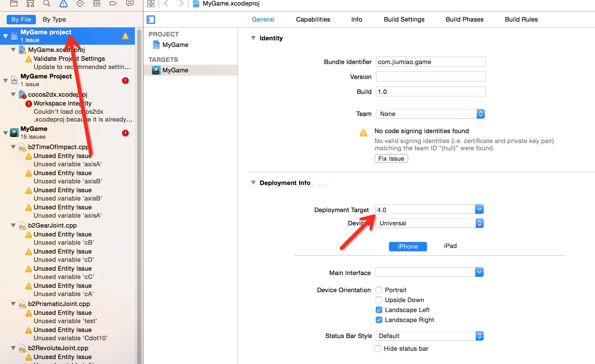Screen dimensions: 595x364
Task: Click the b2GearJoint.cpp file icon
Action: (x=23, y=226)
